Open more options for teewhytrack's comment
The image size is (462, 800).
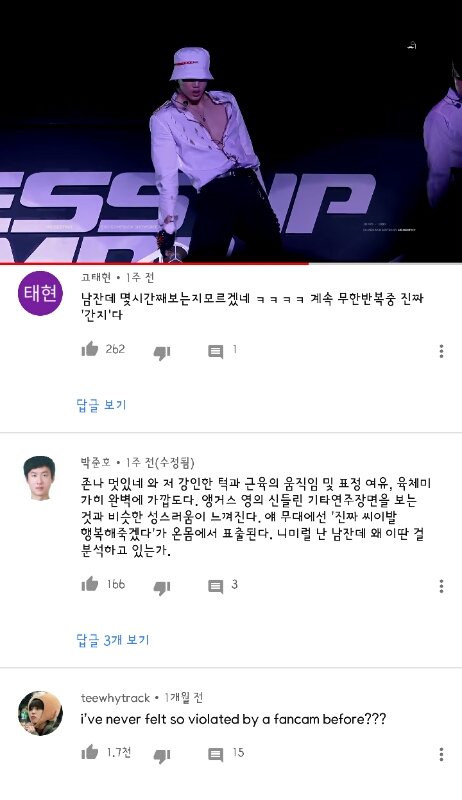click(441, 754)
